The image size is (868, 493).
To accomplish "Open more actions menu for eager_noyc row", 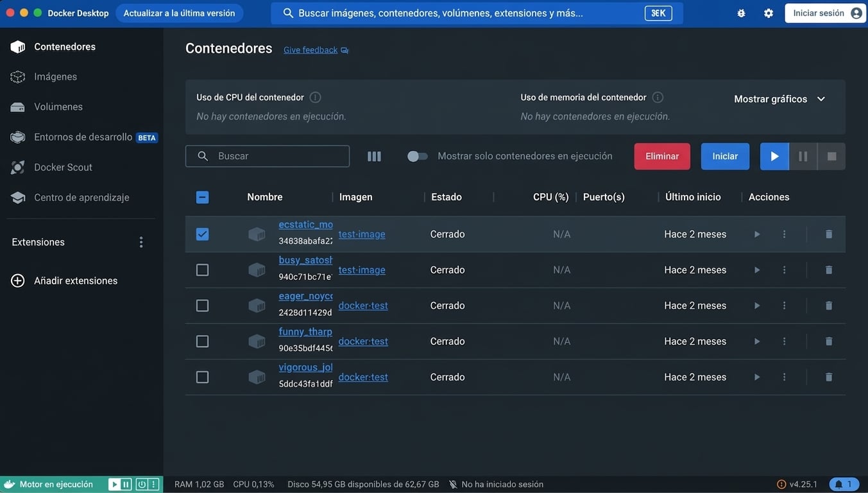I will click(x=784, y=306).
